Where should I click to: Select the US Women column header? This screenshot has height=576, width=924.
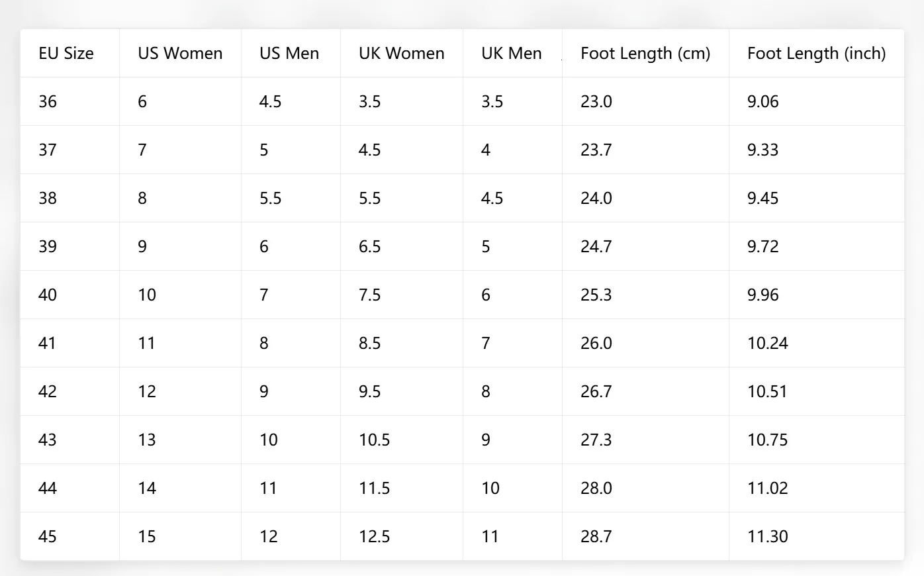[180, 54]
